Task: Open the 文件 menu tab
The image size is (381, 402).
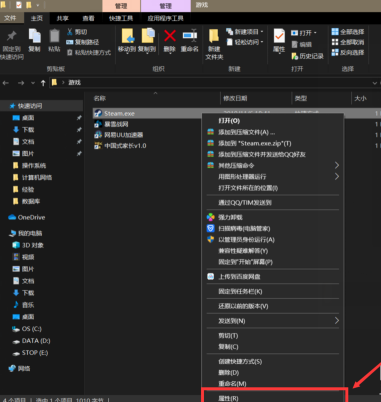Action: click(x=10, y=18)
